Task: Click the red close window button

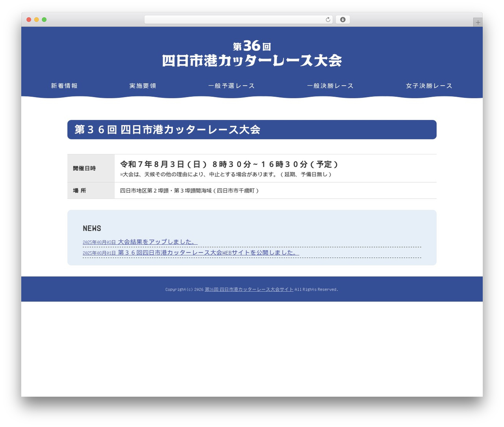Action: (x=29, y=20)
